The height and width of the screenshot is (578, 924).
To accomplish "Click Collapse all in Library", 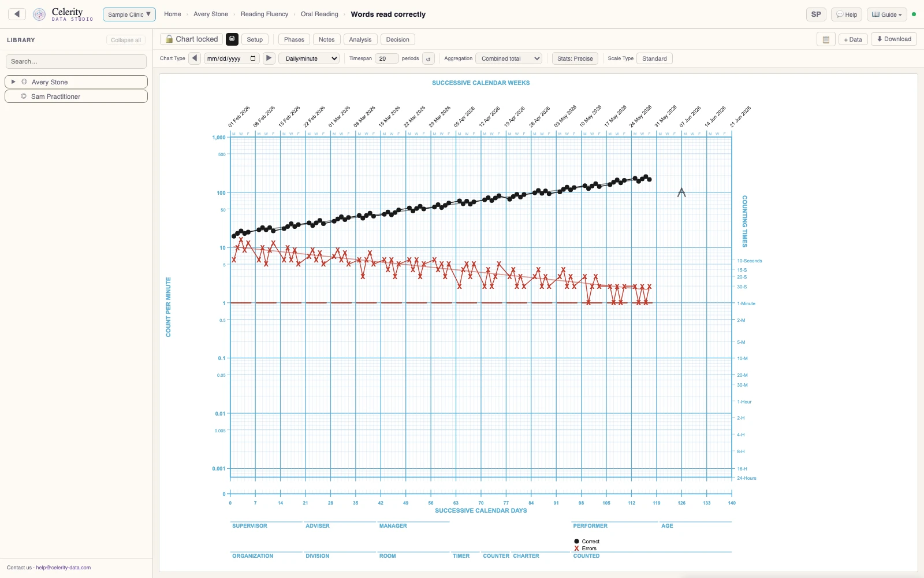I will click(x=126, y=40).
